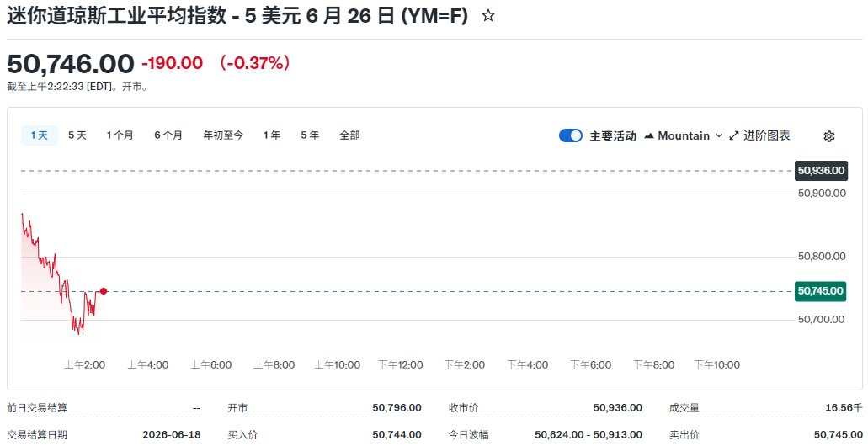Image resolution: width=868 pixels, height=446 pixels.
Task: Click the 50,900.00 y-axis label
Action: (822, 193)
